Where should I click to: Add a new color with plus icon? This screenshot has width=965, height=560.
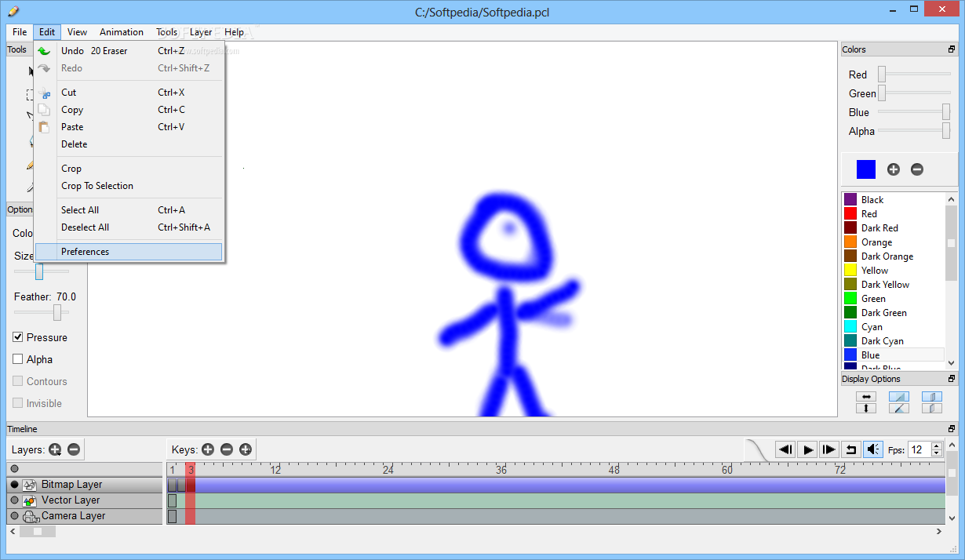[893, 169]
